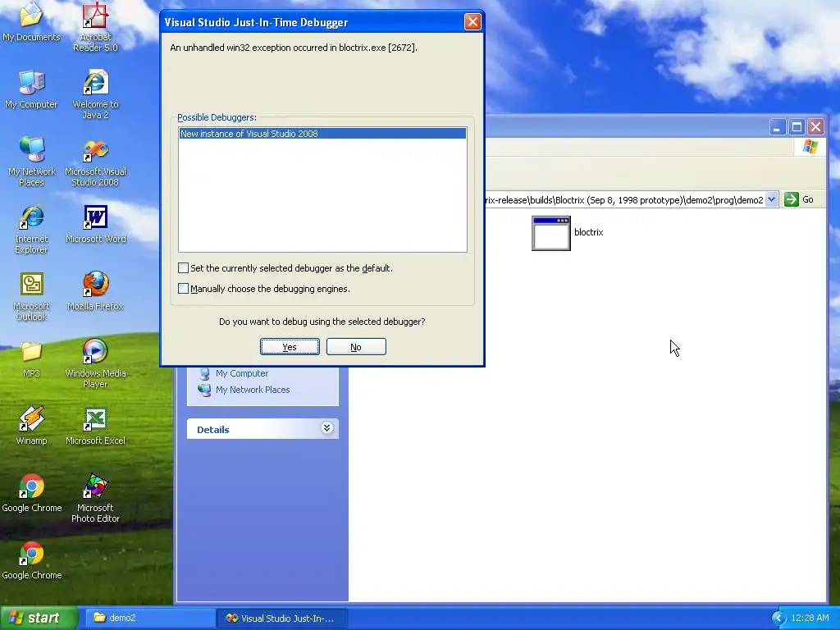Open My Network Places desktop icon

coord(31,162)
